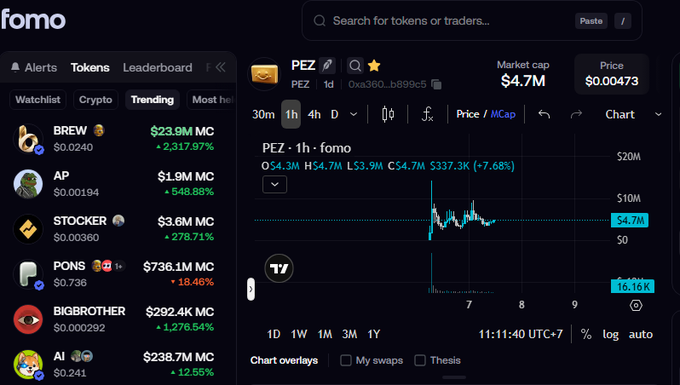Collapse the sidebar with double chevron
The image size is (680, 385).
coord(221,67)
